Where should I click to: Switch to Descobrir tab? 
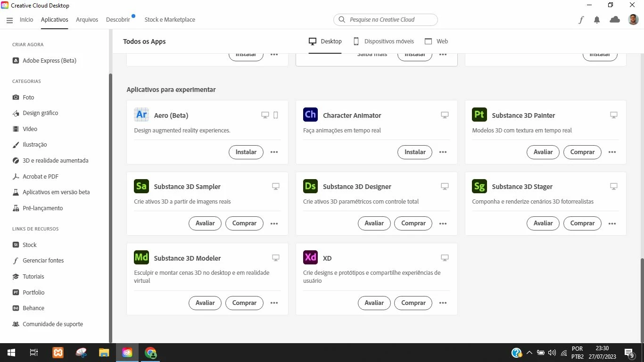[118, 20]
